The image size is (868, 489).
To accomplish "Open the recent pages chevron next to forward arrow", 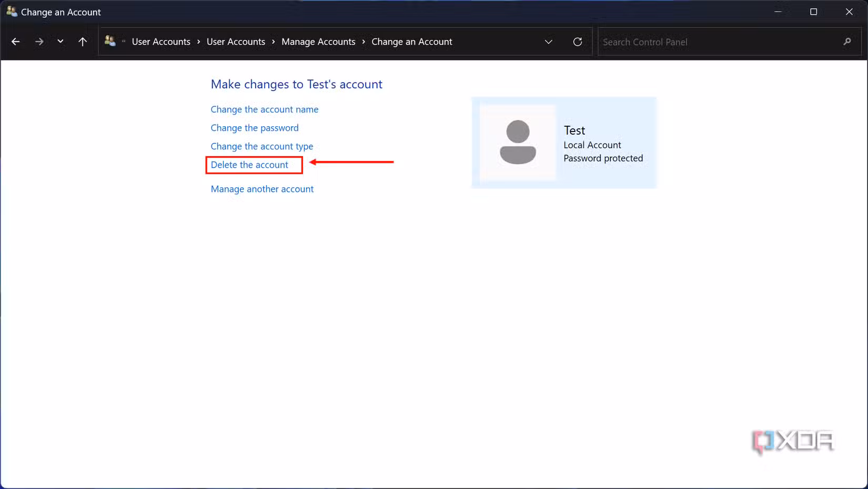I will point(60,41).
